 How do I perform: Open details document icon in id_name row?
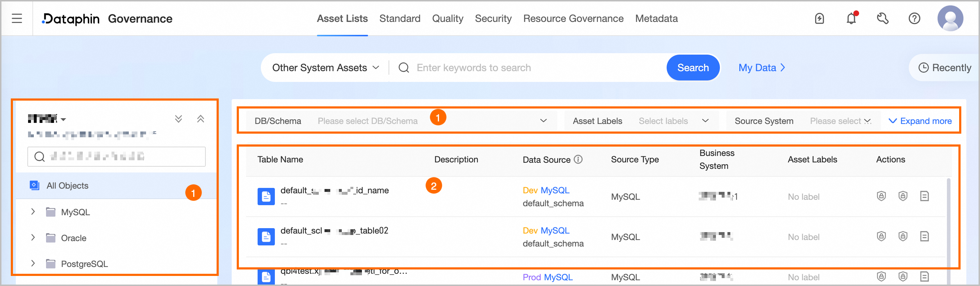(925, 196)
